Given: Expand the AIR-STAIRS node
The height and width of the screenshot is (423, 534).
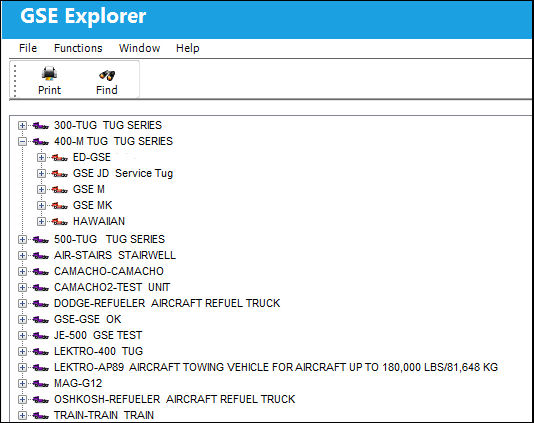Looking at the screenshot, I should point(22,256).
